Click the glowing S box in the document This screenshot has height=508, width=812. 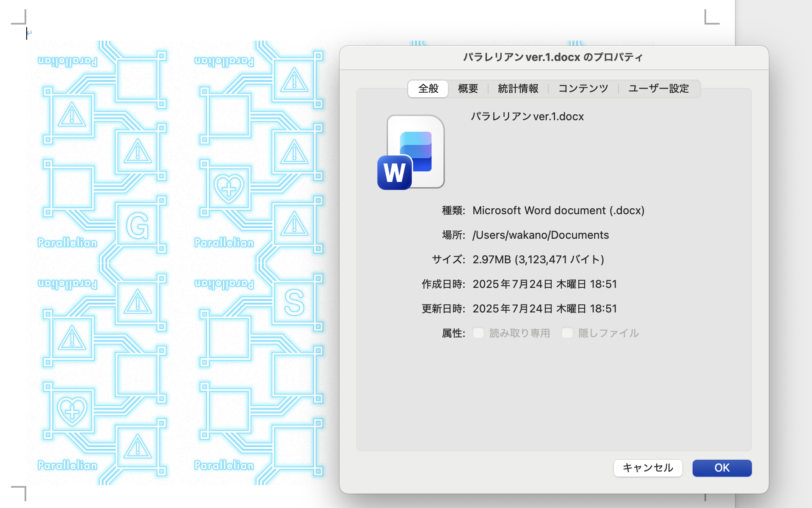pos(294,303)
